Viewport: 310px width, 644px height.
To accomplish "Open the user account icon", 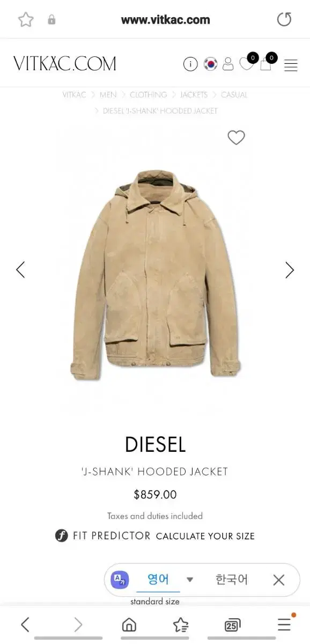I will click(x=228, y=64).
